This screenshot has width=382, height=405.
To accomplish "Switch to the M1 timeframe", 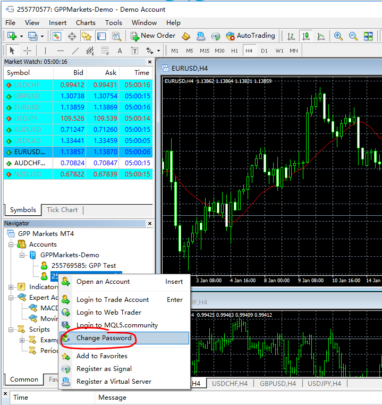I will (x=175, y=51).
